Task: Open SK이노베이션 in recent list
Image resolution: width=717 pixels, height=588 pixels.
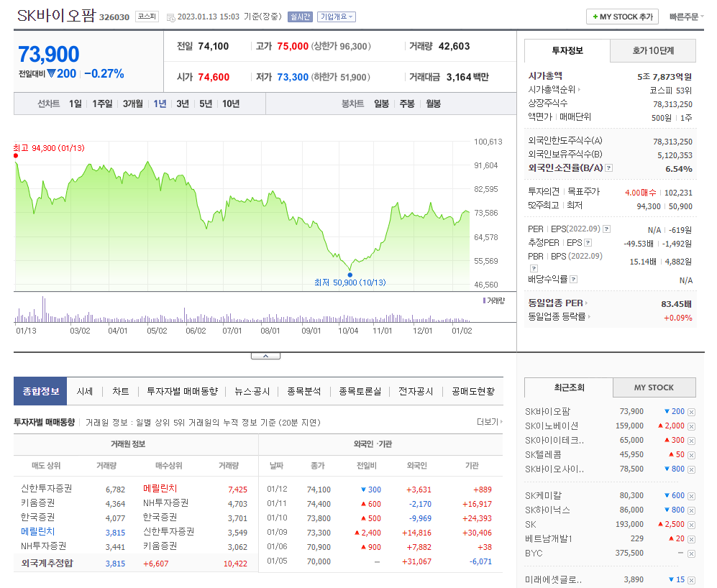Action: coord(552,426)
